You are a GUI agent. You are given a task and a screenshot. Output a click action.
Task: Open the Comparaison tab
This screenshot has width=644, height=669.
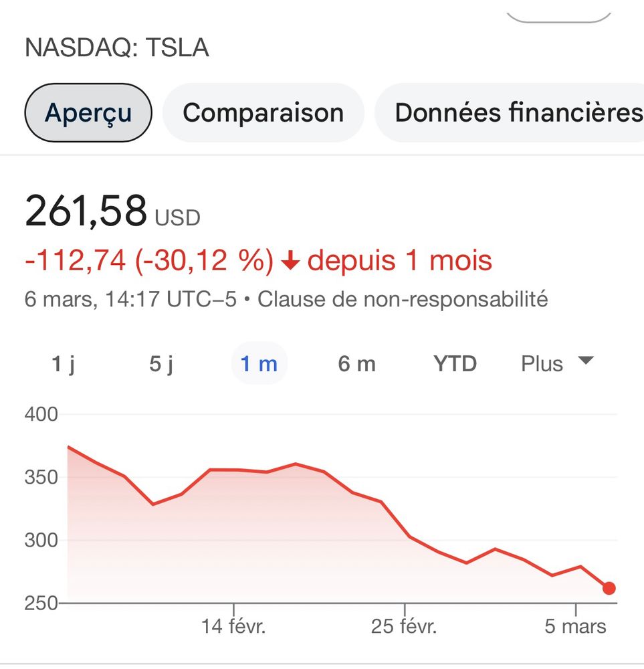[x=263, y=112]
